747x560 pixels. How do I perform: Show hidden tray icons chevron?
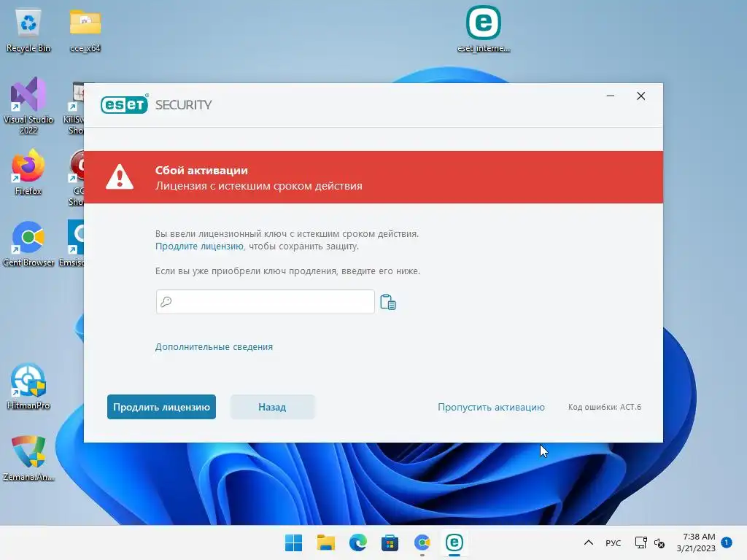tap(589, 542)
